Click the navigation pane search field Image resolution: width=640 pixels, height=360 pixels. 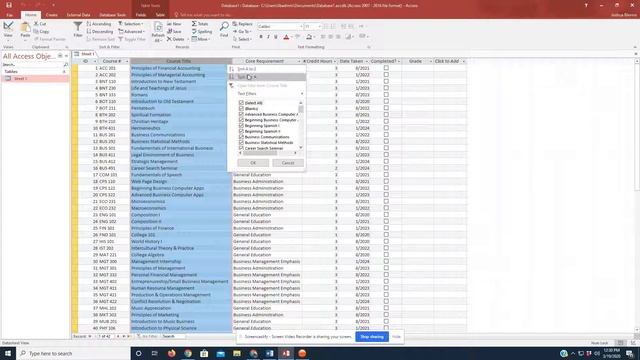click(x=35, y=64)
